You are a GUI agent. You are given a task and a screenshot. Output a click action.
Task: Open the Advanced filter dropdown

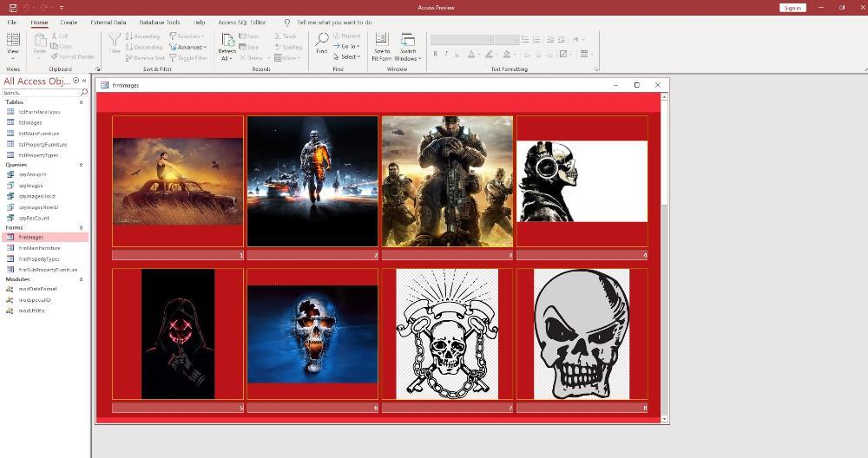click(187, 47)
